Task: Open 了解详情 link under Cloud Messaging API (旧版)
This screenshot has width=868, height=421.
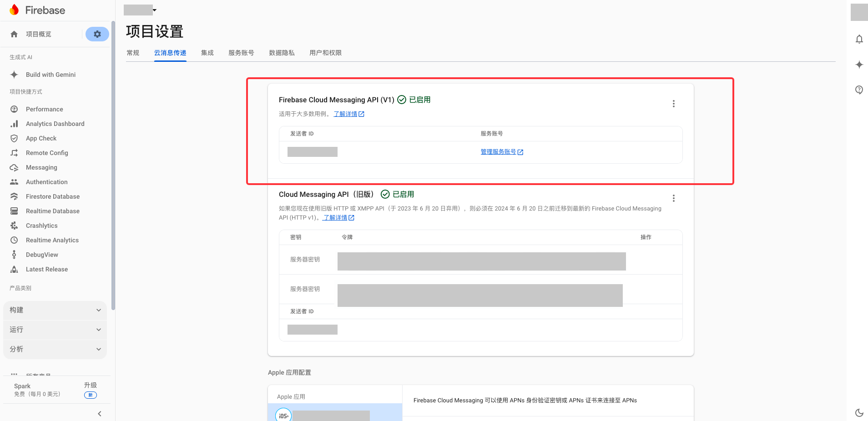Action: pyautogui.click(x=338, y=218)
